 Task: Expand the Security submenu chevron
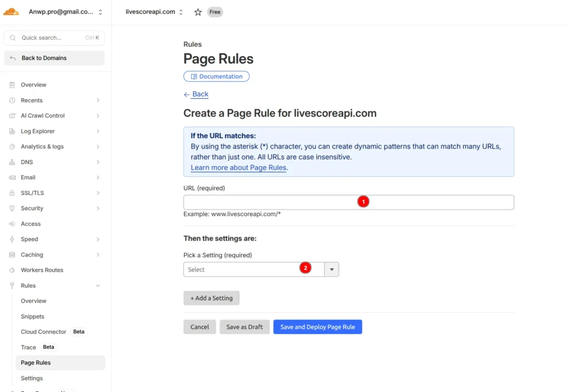pos(98,208)
